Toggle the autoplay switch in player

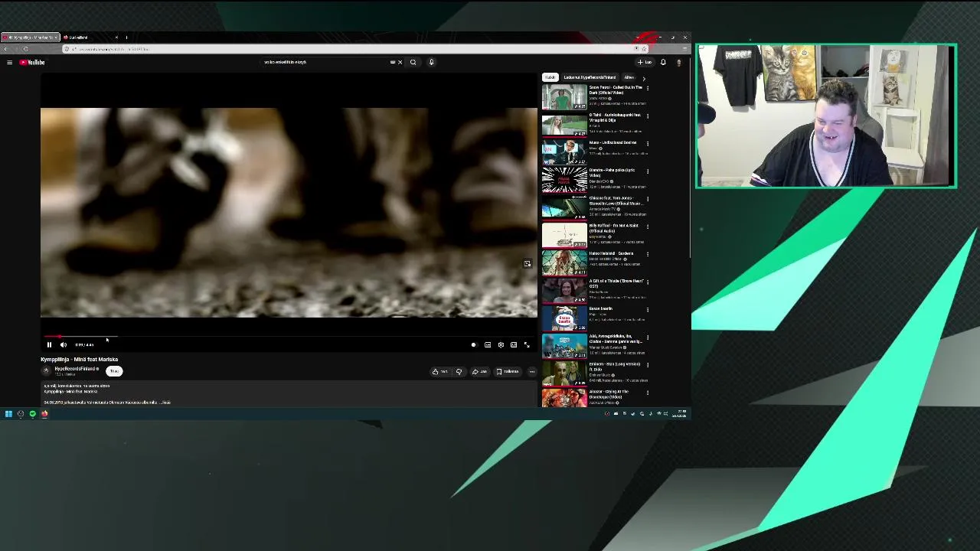(473, 345)
